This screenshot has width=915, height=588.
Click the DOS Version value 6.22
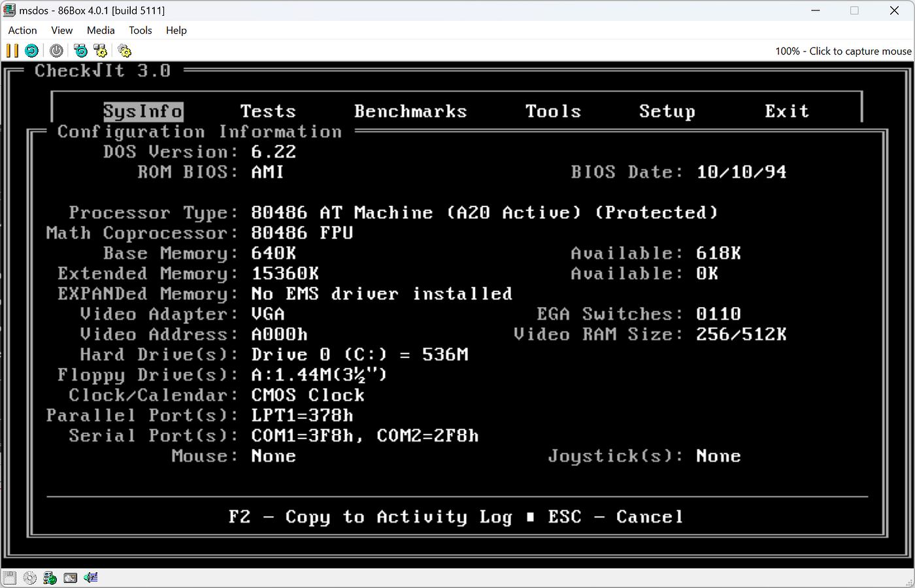[x=273, y=152]
